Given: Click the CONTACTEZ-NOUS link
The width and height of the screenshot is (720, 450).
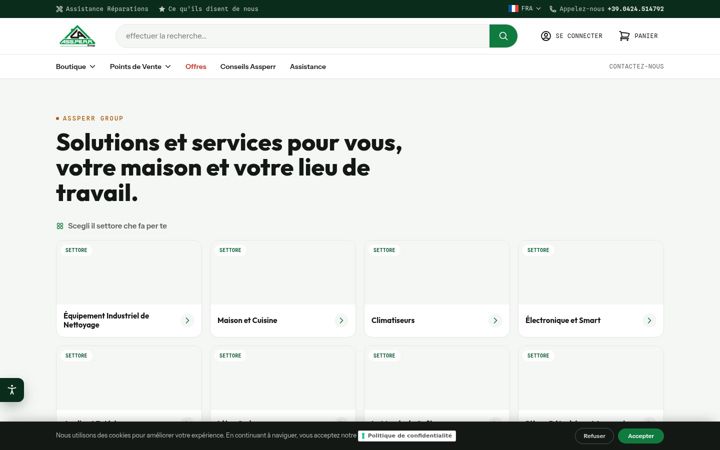Looking at the screenshot, I should (636, 67).
